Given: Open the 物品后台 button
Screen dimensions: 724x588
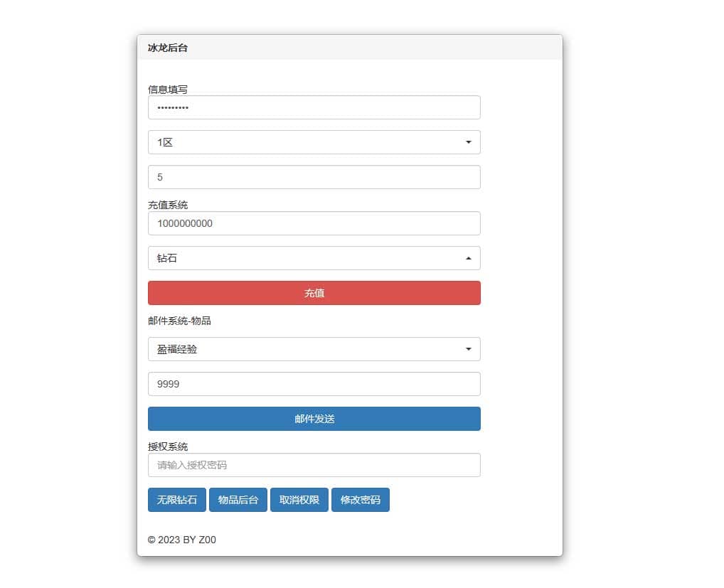Looking at the screenshot, I should [238, 500].
